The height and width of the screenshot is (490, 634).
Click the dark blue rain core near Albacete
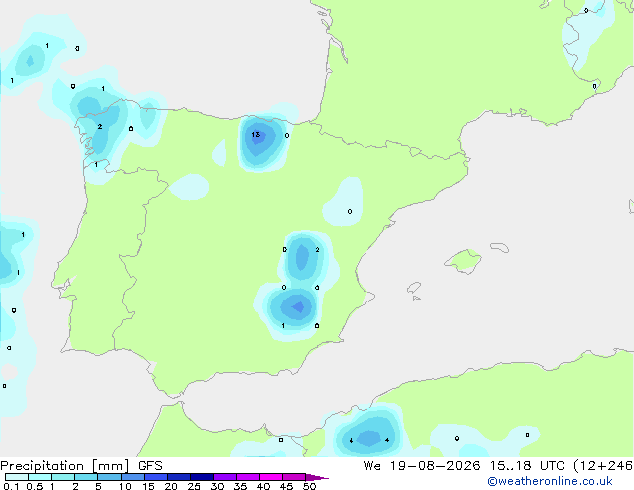pos(298,307)
